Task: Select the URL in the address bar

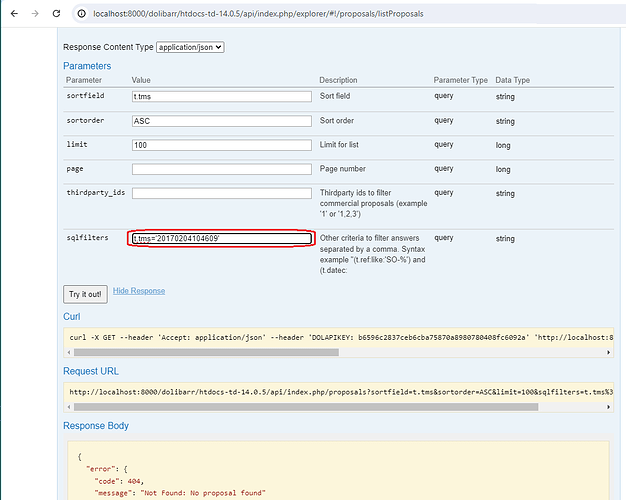Action: 258,14
